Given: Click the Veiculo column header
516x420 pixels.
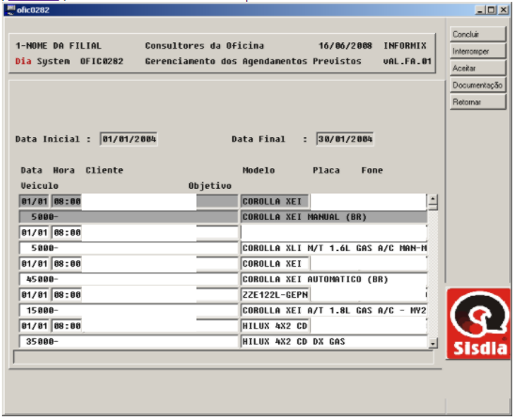Looking at the screenshot, I should point(39,186).
